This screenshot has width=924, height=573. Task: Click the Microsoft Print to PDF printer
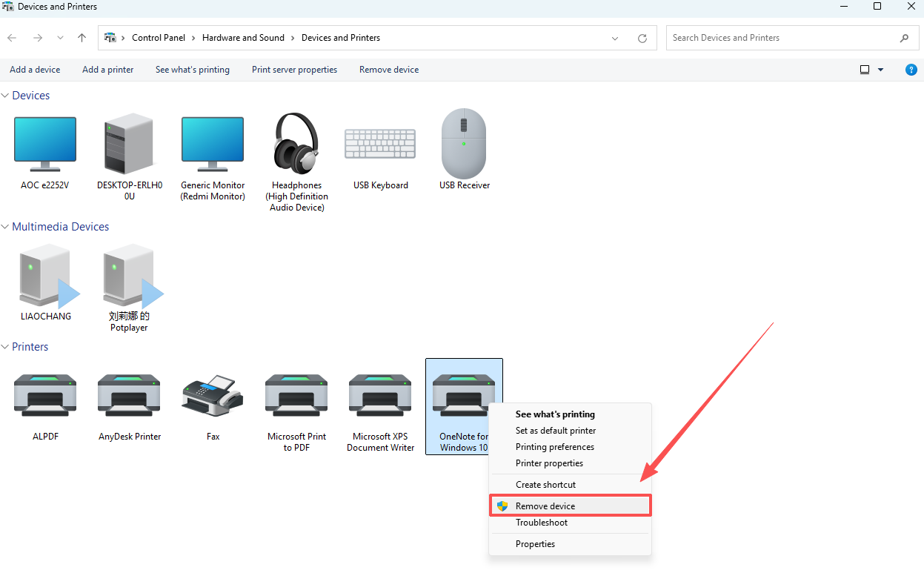point(296,395)
